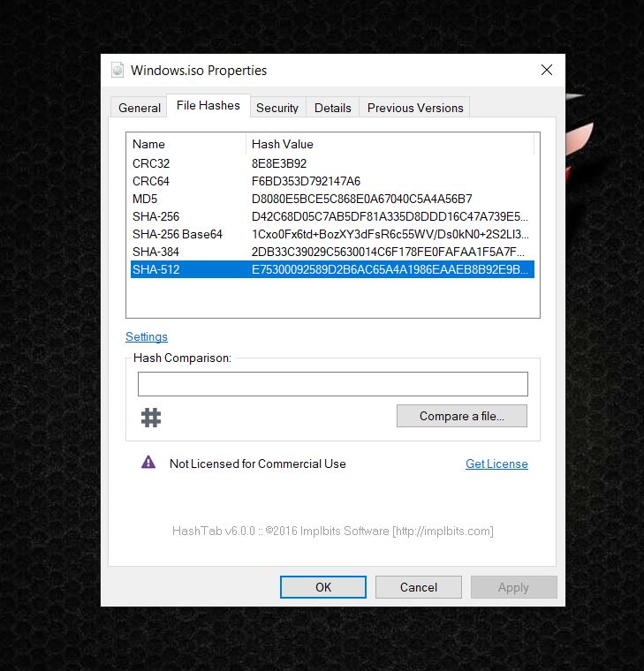
Task: Click the CRC32 value 8E8E3B92
Action: coord(279,163)
